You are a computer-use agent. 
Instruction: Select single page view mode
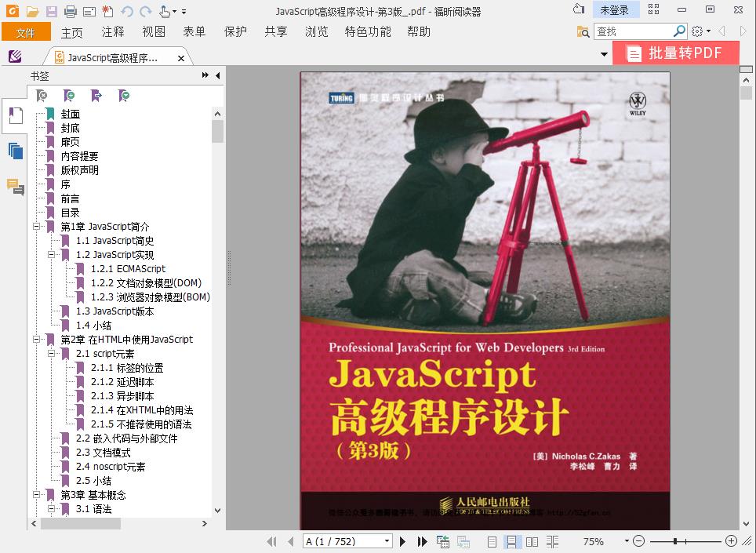pyautogui.click(x=492, y=542)
